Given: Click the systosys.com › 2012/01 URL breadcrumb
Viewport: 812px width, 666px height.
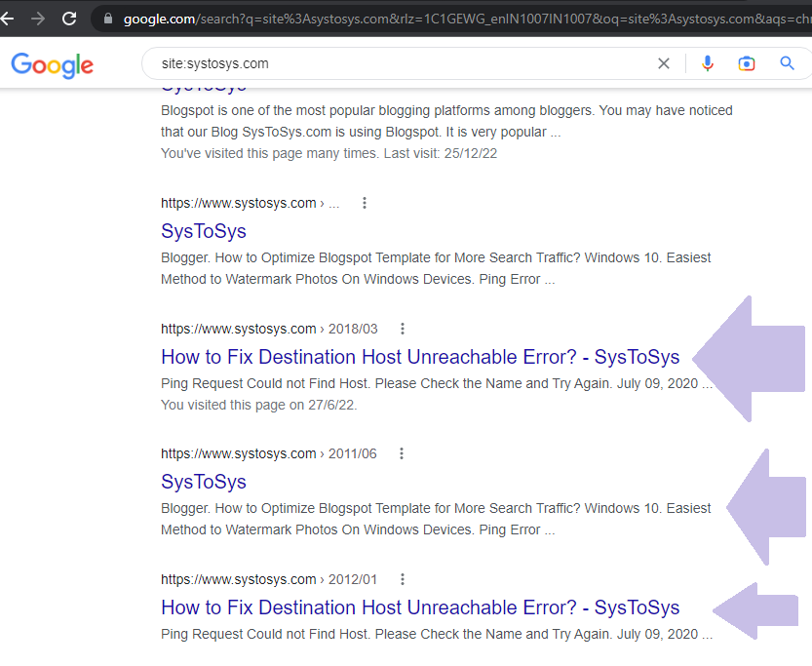Looking at the screenshot, I should tap(269, 579).
